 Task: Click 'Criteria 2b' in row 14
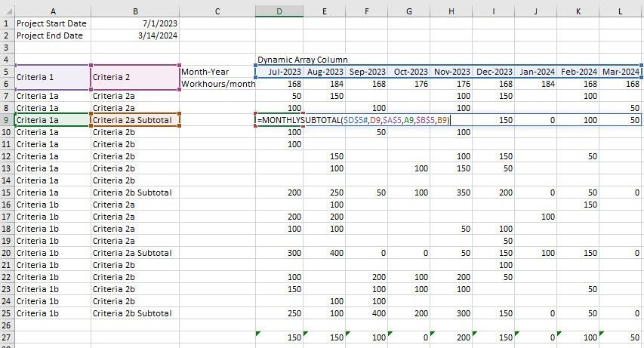135,180
